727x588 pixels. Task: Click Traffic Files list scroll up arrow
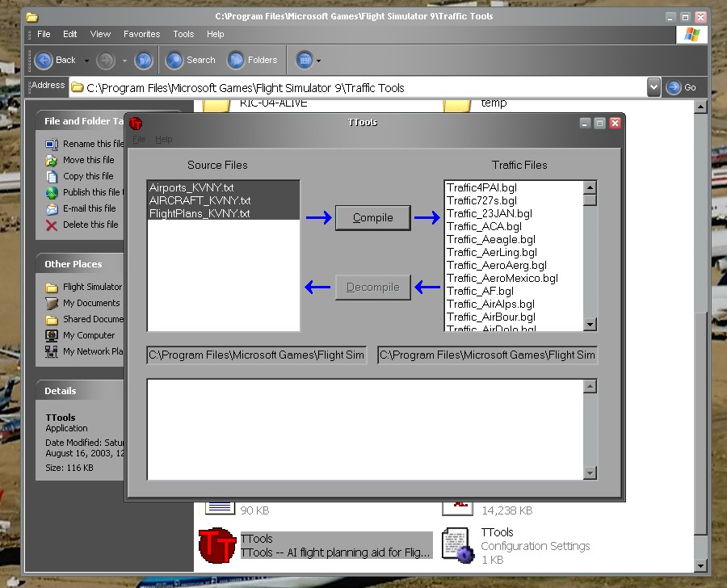(x=590, y=188)
